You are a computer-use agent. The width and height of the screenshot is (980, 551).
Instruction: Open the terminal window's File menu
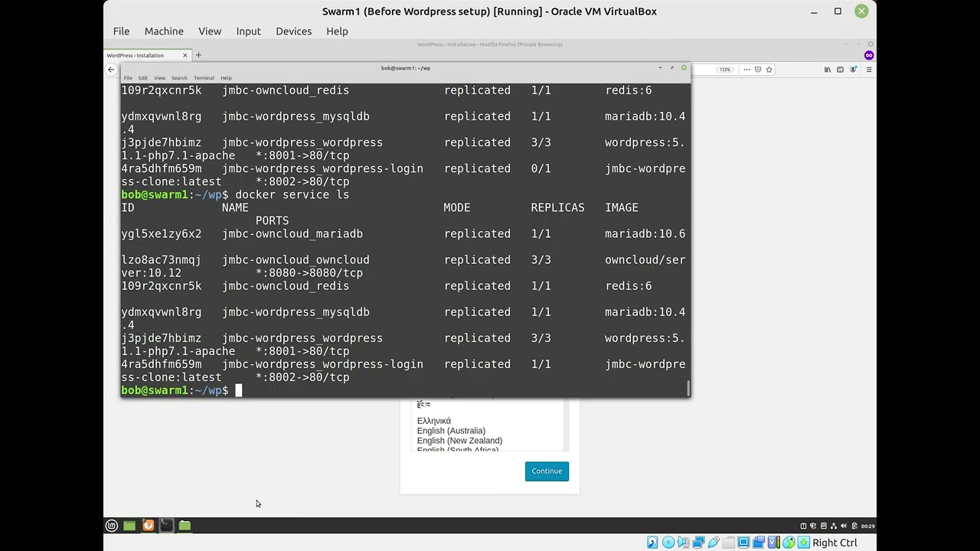(128, 78)
